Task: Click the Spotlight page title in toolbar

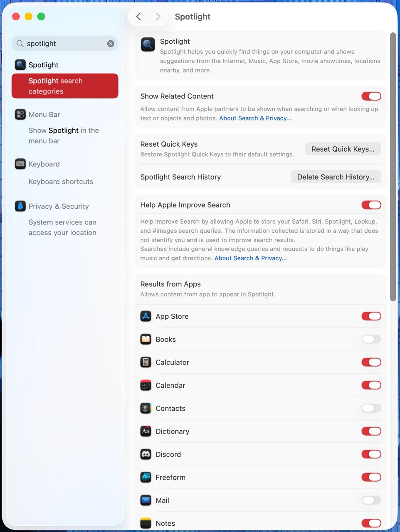Action: (193, 17)
